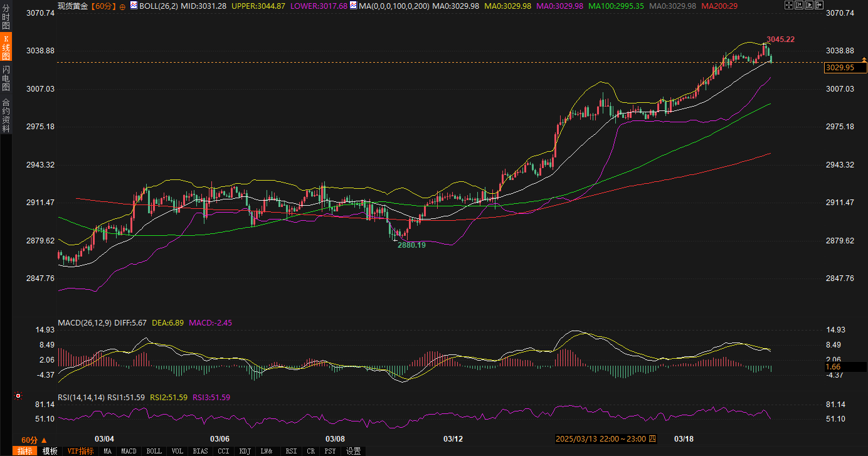Click the 03/18 date marker
The image size is (868, 456).
click(x=684, y=438)
